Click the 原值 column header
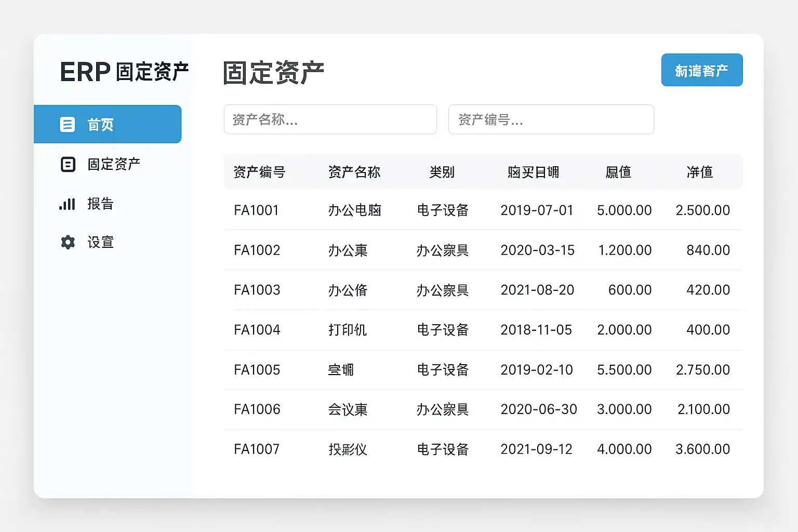Screen dimensions: 798x532 (618, 172)
